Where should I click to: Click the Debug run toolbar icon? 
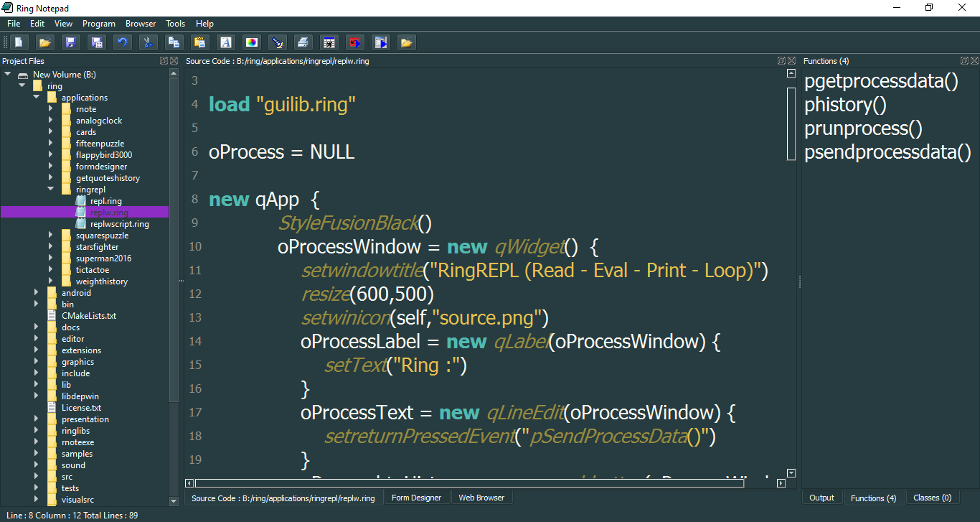329,42
